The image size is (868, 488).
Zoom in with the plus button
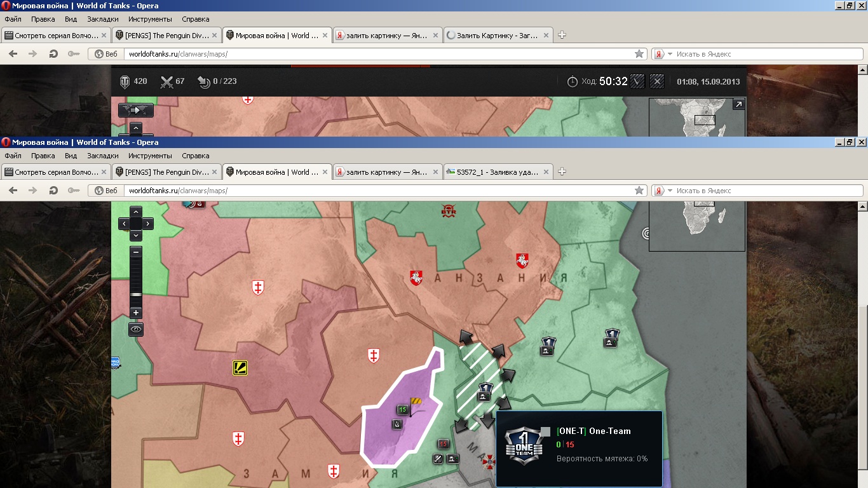[136, 313]
